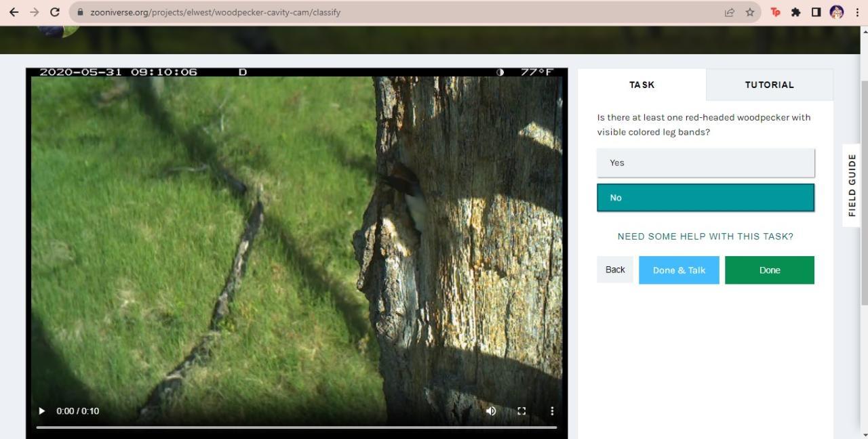Mute the video with the speaker icon
Image resolution: width=868 pixels, height=439 pixels.
pos(491,411)
